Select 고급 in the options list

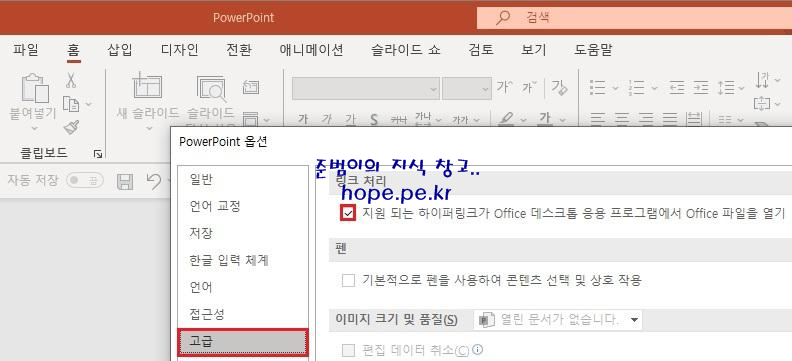tap(243, 342)
